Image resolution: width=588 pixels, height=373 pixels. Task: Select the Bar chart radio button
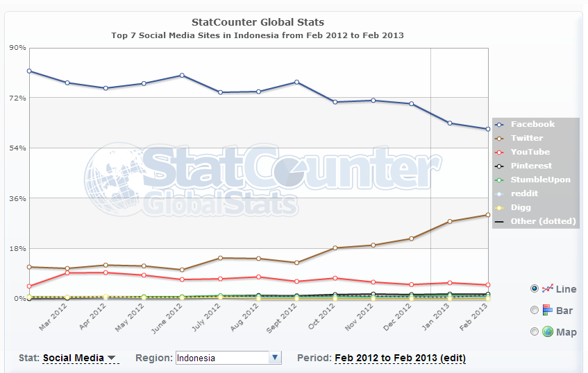pos(534,310)
